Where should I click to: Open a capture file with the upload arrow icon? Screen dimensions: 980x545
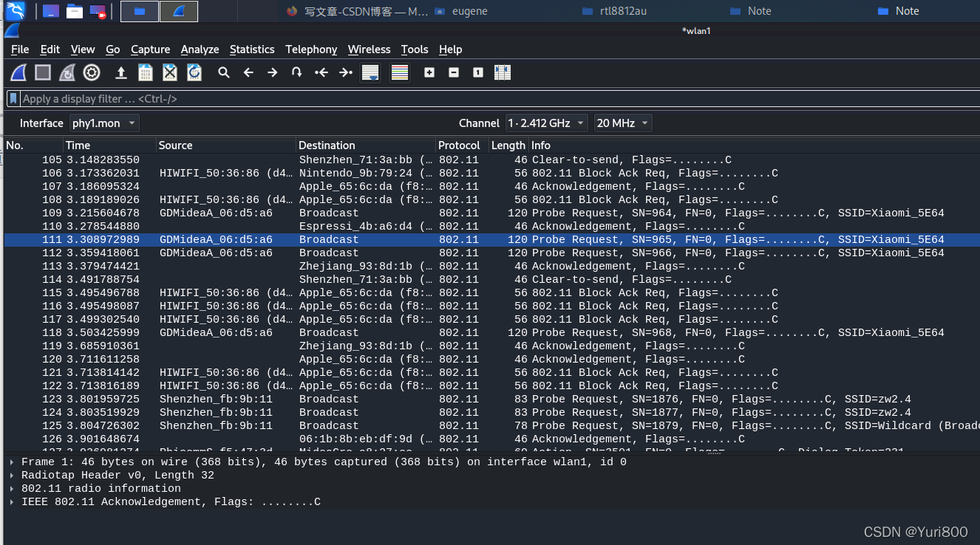[x=121, y=72]
